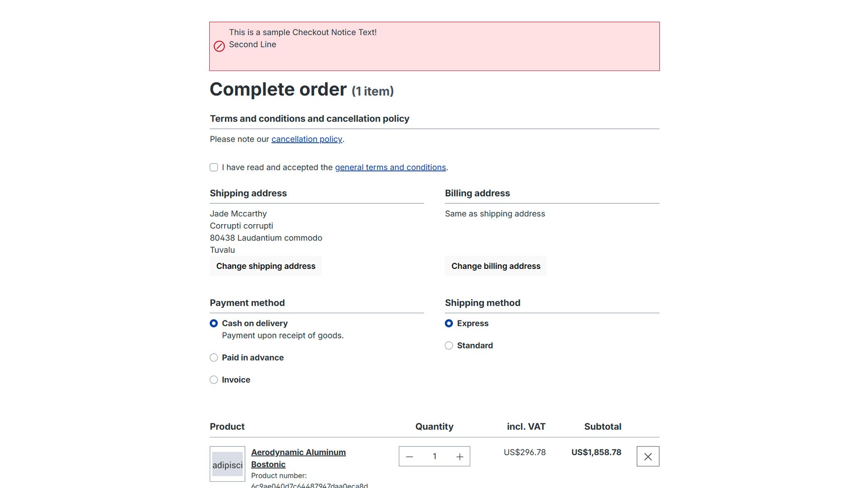Open general terms and conditions link

pos(390,168)
